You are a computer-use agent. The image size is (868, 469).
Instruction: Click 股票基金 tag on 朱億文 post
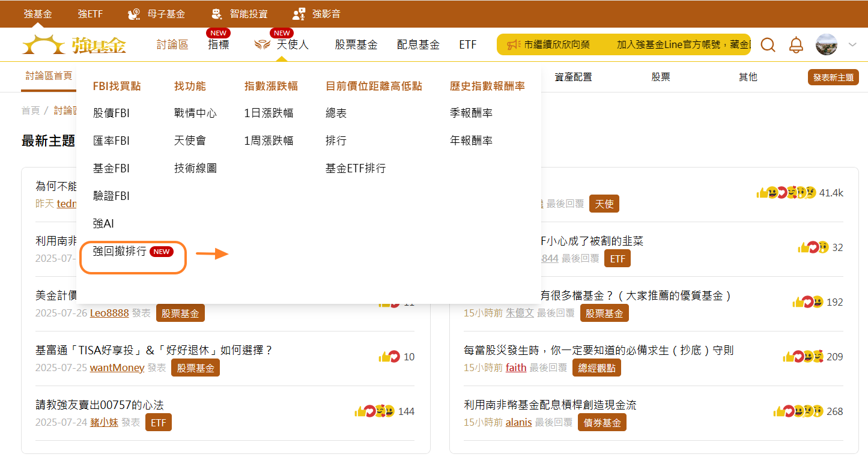pyautogui.click(x=604, y=313)
